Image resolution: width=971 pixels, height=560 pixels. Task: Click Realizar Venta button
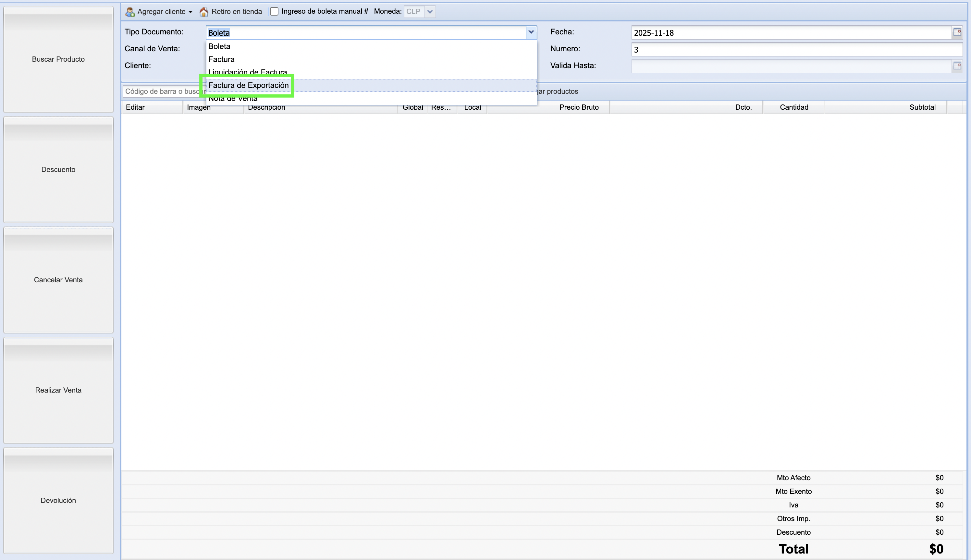pyautogui.click(x=58, y=390)
